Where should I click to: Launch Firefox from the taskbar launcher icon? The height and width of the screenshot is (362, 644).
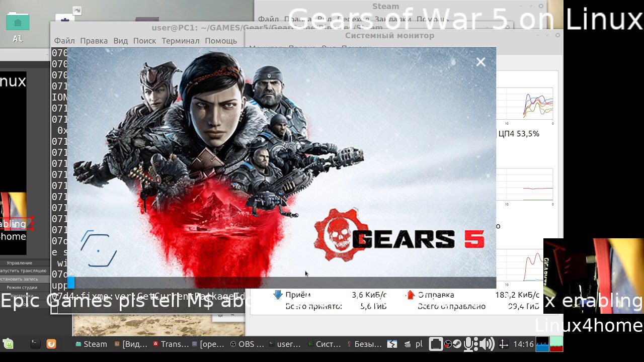(51, 344)
